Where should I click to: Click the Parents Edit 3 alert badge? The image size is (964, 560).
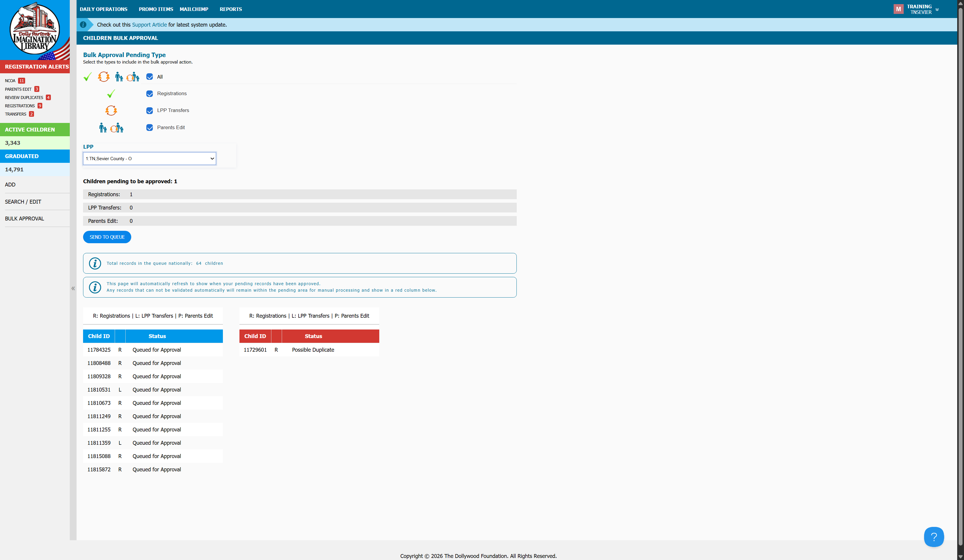click(37, 89)
